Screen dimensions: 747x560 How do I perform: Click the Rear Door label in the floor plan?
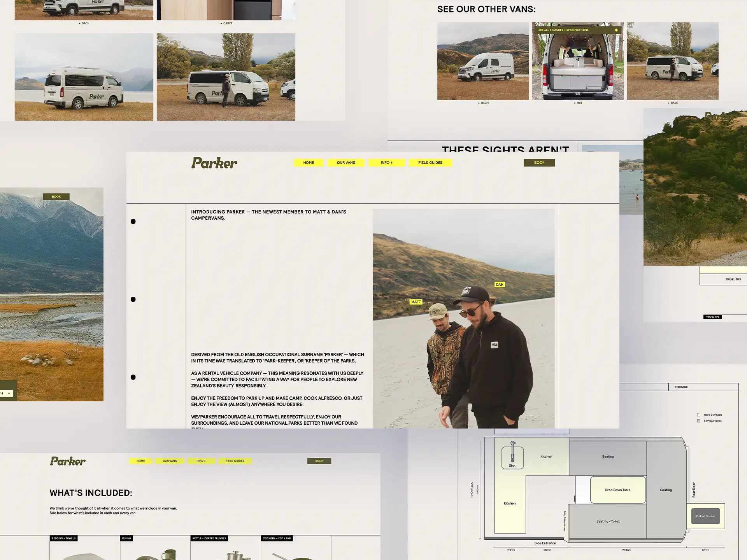tap(693, 490)
